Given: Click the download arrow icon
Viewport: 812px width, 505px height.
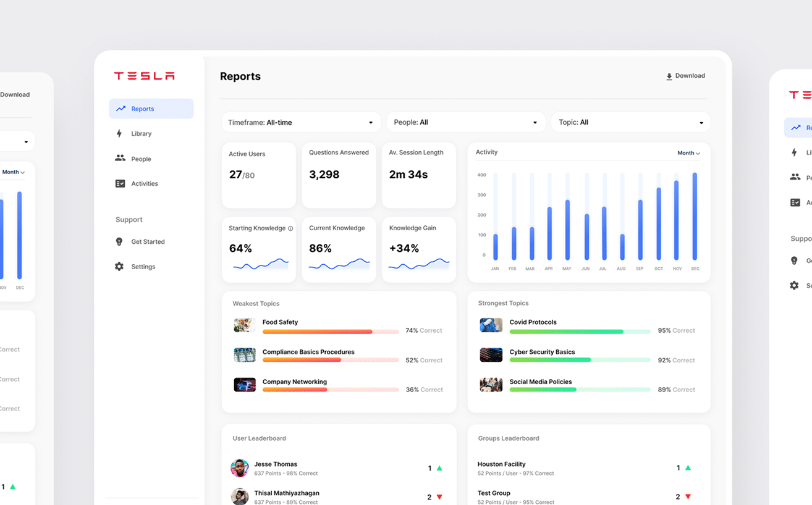Looking at the screenshot, I should 669,77.
